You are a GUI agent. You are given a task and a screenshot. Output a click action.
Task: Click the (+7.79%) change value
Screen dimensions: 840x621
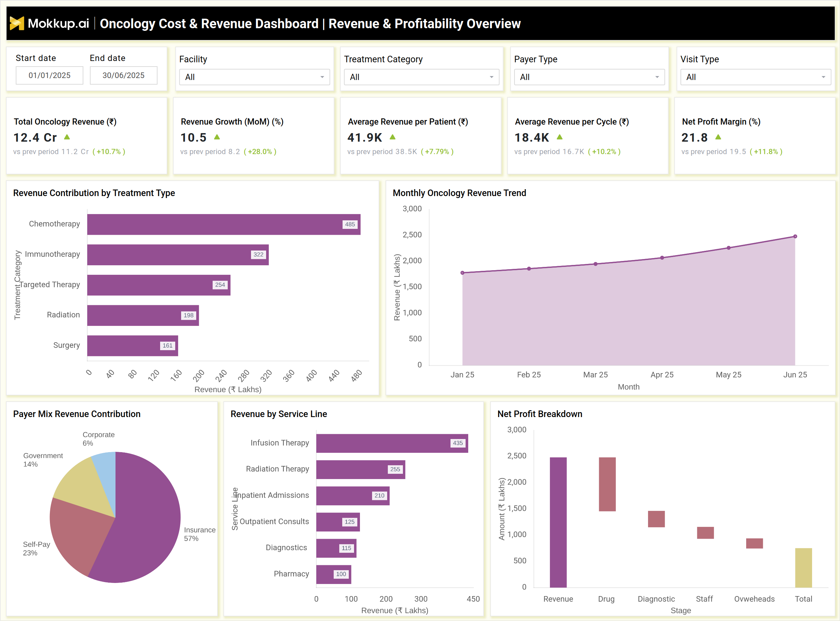(x=437, y=151)
